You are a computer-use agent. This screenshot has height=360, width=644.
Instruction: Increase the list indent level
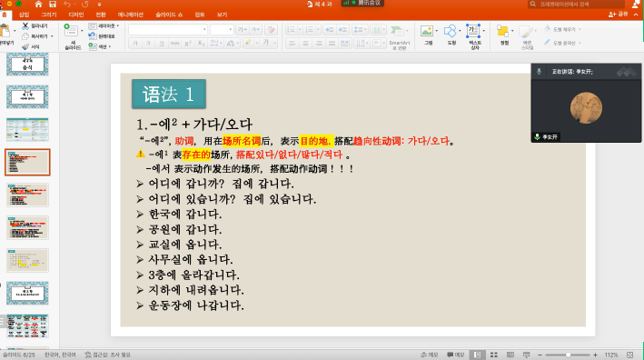(342, 30)
